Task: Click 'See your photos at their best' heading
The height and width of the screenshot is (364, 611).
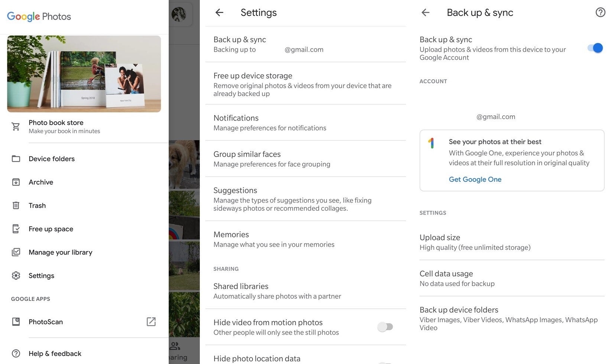Action: click(x=495, y=142)
